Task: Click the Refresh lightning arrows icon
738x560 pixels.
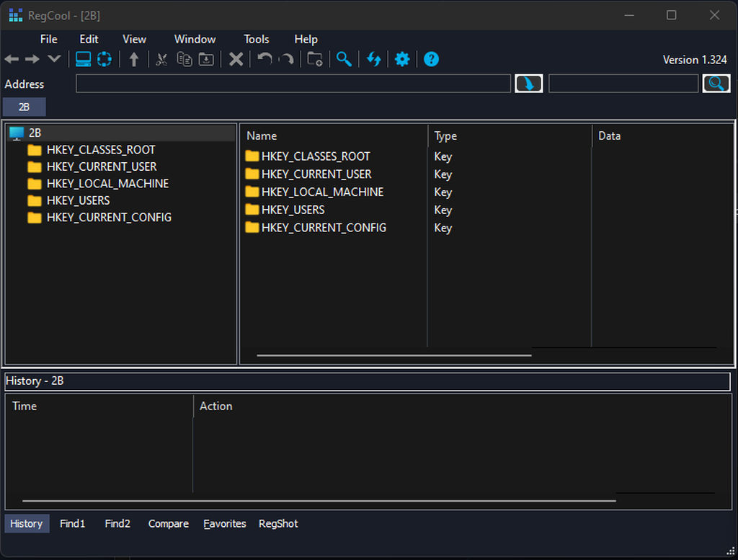Action: pyautogui.click(x=374, y=59)
